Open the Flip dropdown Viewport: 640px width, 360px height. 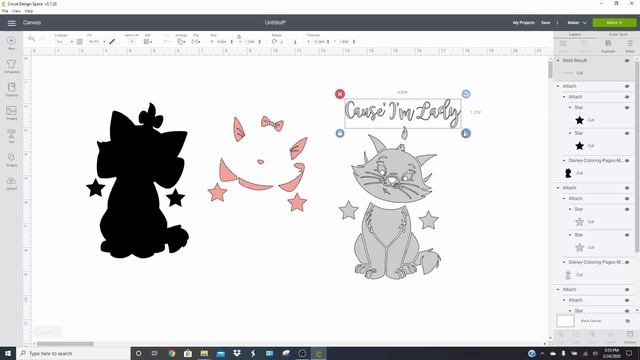pos(196,42)
